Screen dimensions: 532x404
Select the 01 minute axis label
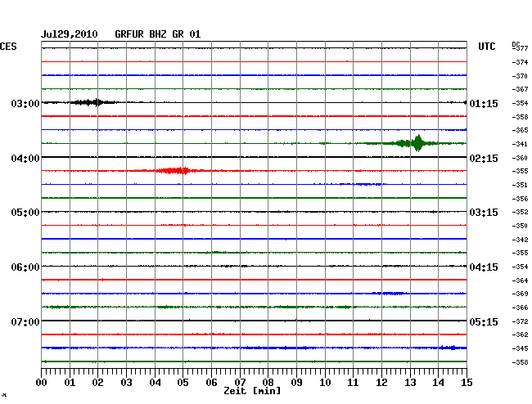pyautogui.click(x=70, y=383)
